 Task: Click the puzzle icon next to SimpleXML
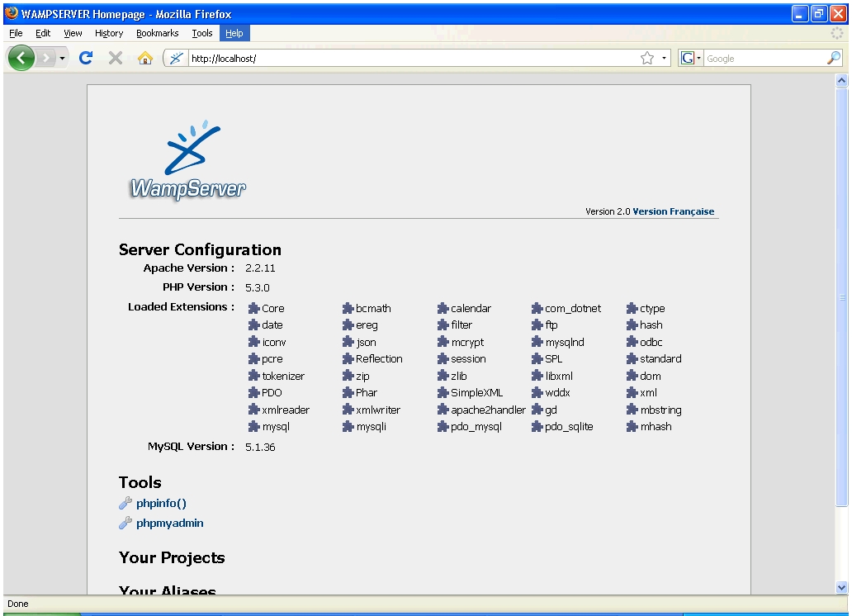click(x=443, y=392)
